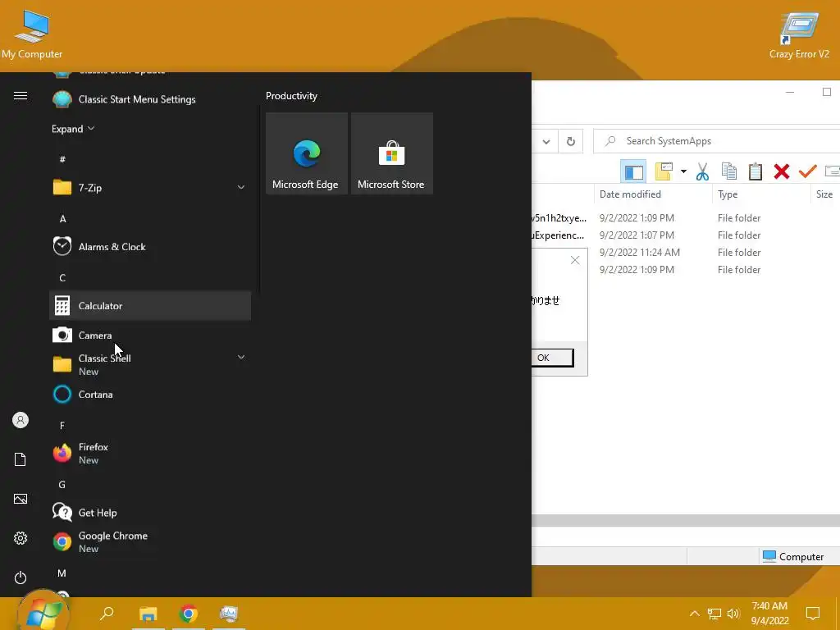Sort by the Size column header
This screenshot has width=840, height=630.
pos(825,194)
